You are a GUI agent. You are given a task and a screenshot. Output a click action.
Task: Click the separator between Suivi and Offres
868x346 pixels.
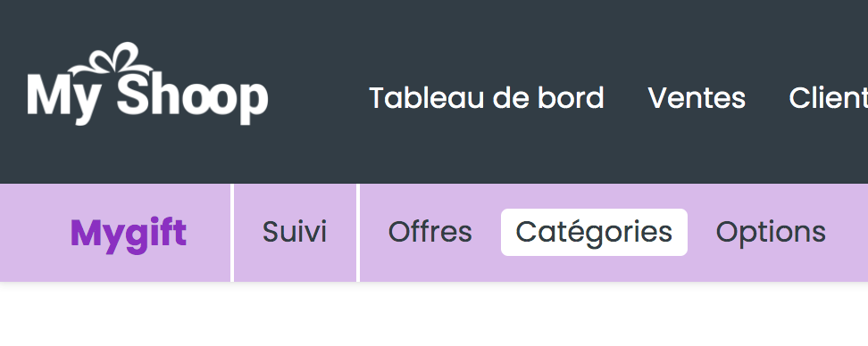(x=358, y=233)
